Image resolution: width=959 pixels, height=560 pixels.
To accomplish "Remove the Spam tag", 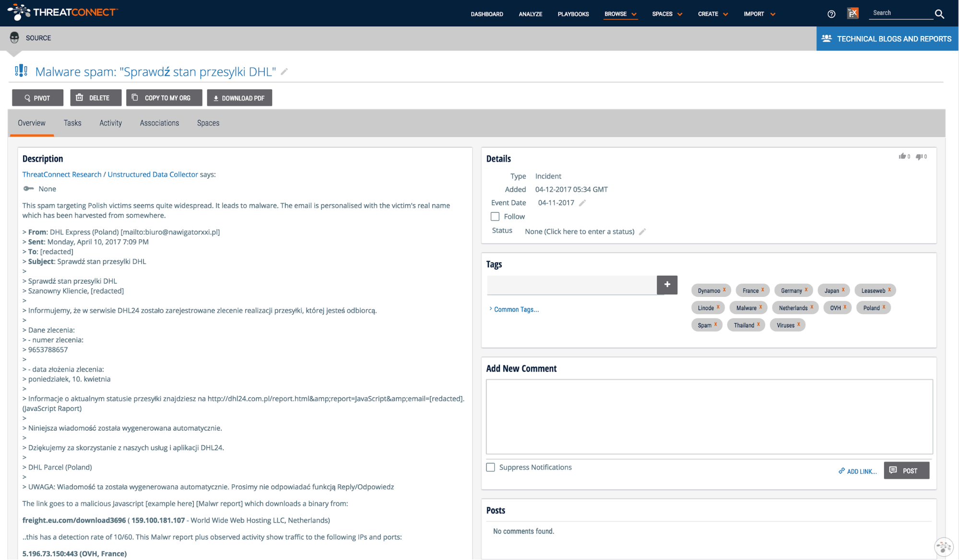I will click(x=715, y=324).
